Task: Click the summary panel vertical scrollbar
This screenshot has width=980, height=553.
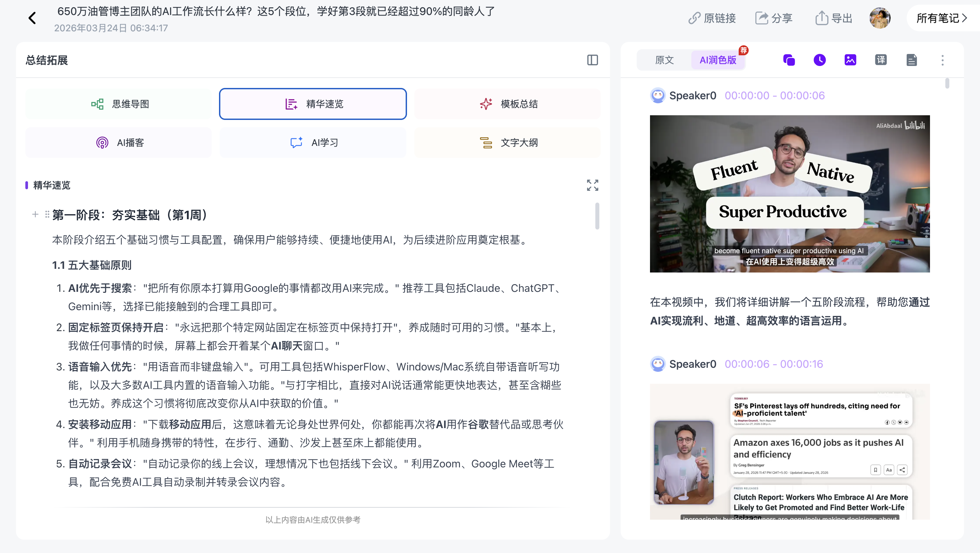Action: [597, 216]
